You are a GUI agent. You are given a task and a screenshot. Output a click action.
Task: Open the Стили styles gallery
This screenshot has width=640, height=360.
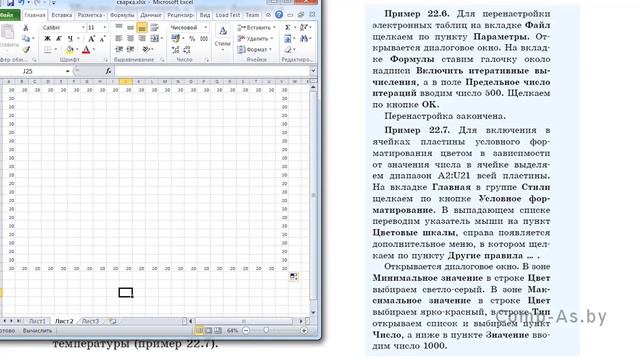click(x=222, y=38)
